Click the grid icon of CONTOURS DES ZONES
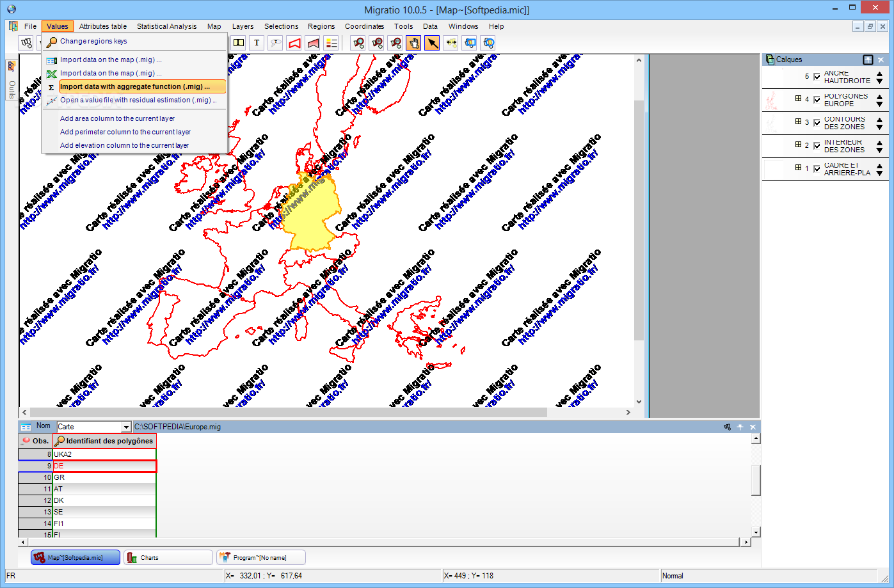 point(798,122)
